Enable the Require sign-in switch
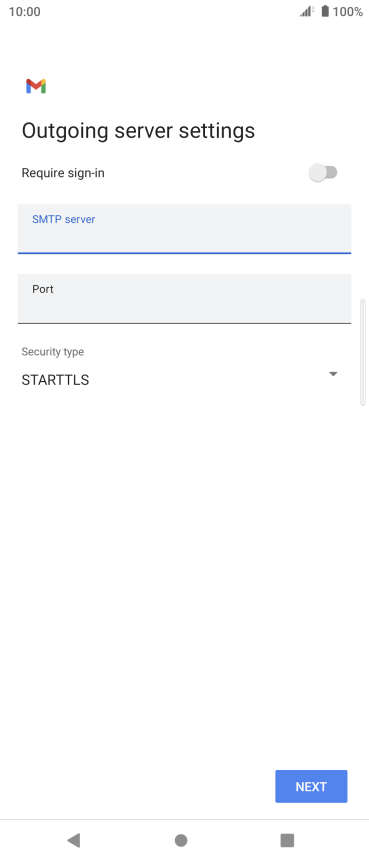Viewport: 369px width, 862px height. tap(323, 173)
